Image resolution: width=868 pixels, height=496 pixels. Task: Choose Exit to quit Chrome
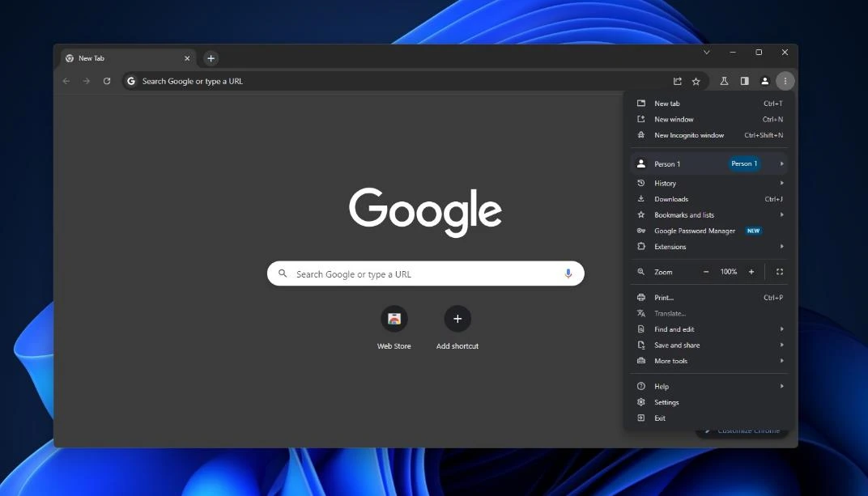(x=709, y=418)
